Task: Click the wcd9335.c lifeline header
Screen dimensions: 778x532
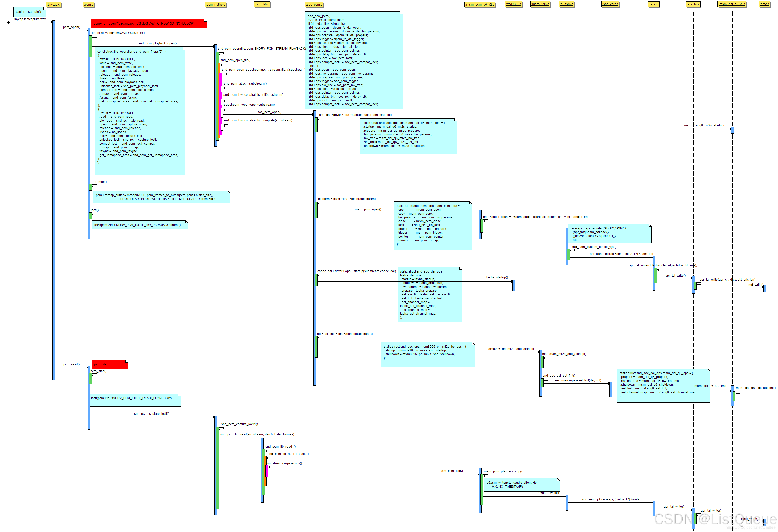Action: [513, 4]
